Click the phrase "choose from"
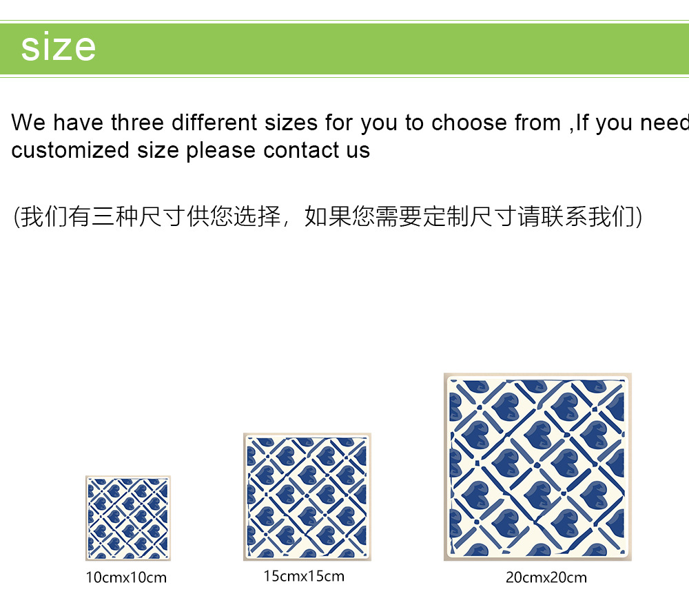This screenshot has width=689, height=616. (x=496, y=122)
